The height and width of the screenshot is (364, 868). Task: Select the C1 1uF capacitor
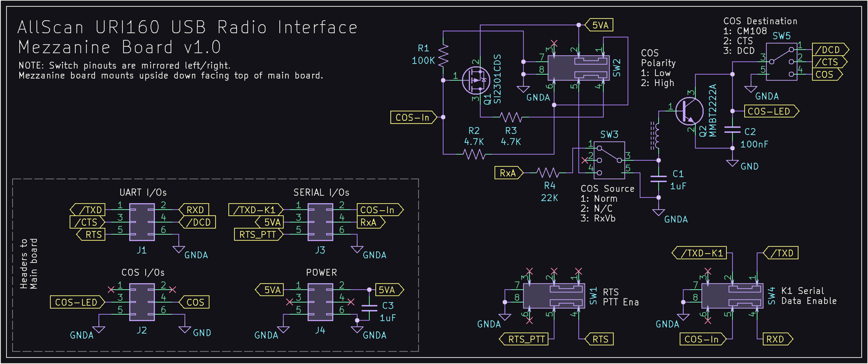659,179
